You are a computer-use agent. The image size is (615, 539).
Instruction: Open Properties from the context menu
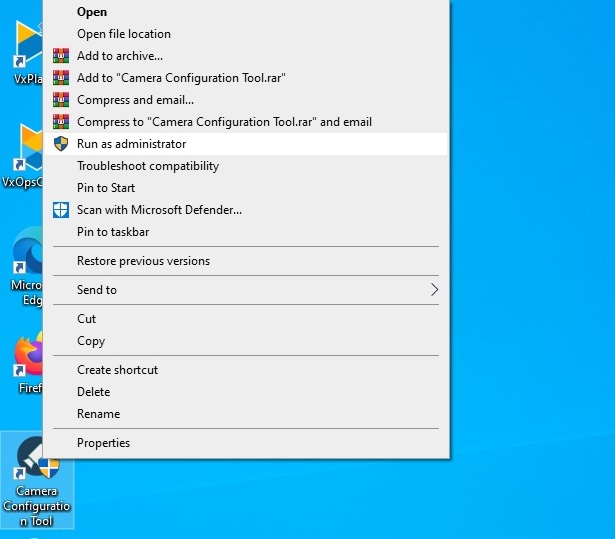coord(104,443)
